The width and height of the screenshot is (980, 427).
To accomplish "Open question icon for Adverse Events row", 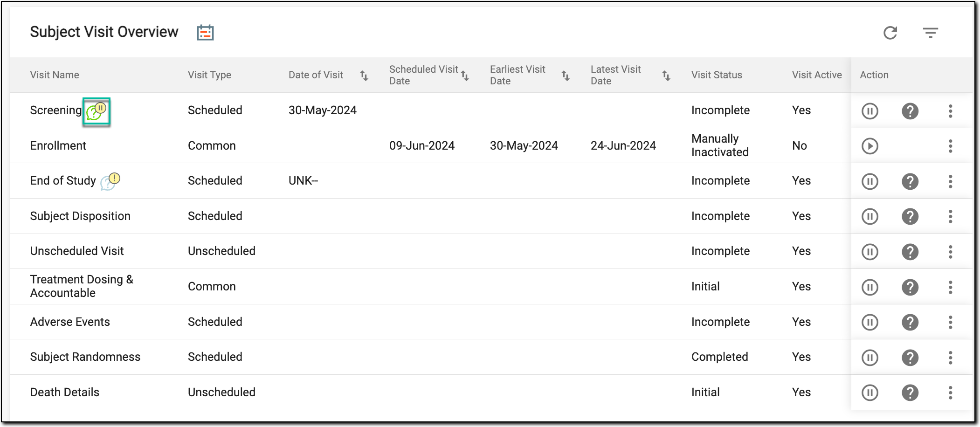I will [x=910, y=322].
